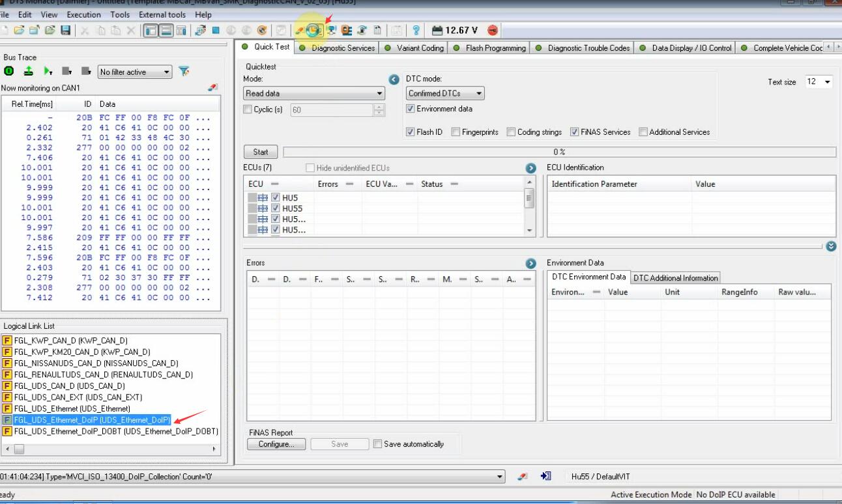Uncheck the Environment data checkbox
Image resolution: width=842 pixels, height=504 pixels.
[x=411, y=109]
